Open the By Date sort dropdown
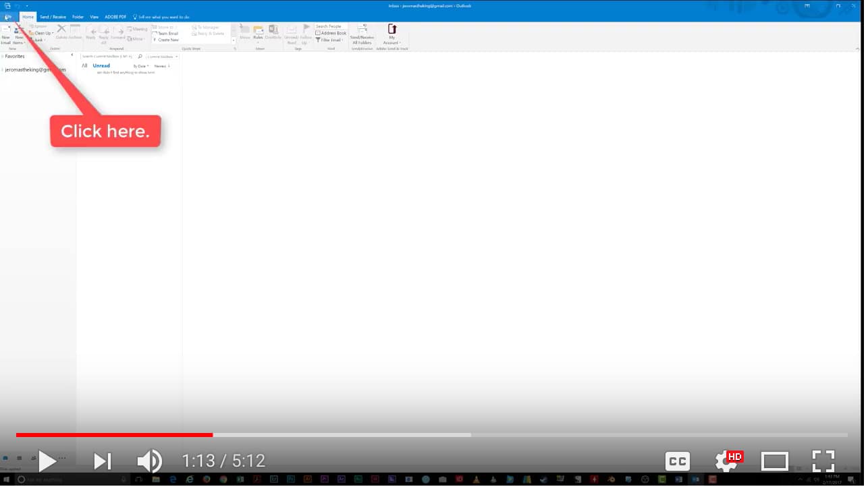Image resolution: width=868 pixels, height=491 pixels. coord(141,65)
